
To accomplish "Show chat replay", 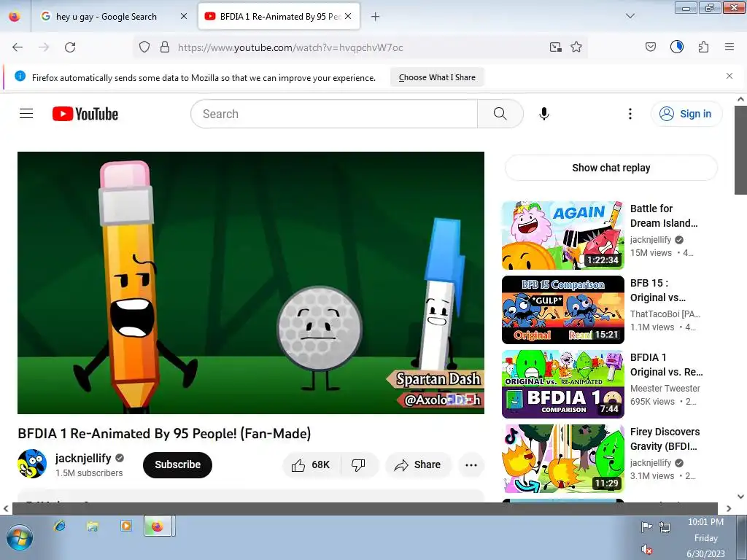I will 611,168.
